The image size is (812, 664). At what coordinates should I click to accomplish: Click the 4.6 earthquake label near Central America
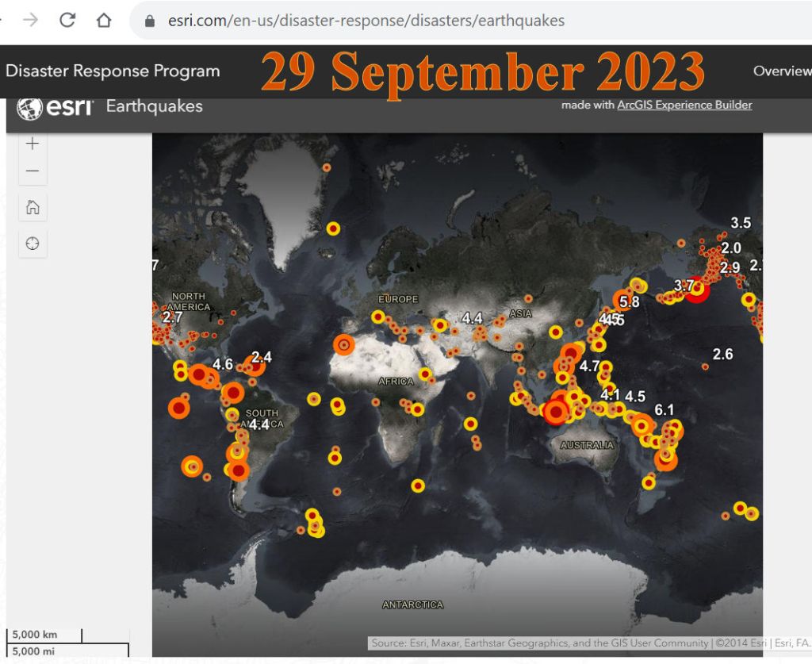(x=223, y=365)
